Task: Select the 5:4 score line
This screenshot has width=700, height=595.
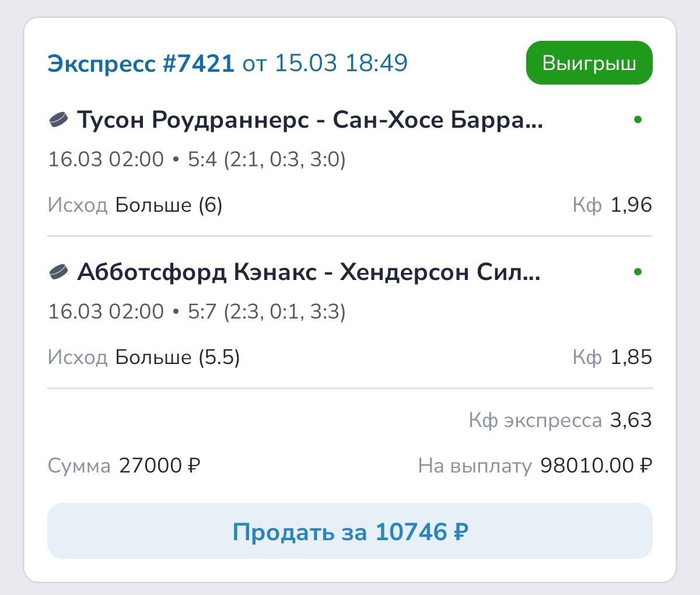Action: tap(267, 159)
